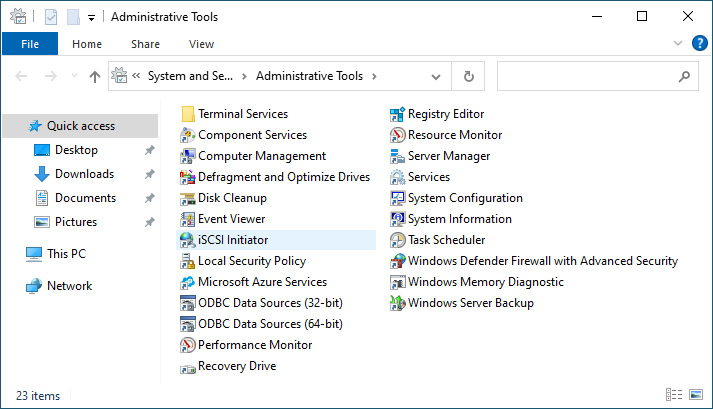Screen dimensions: 713x409
Task: Click the pin icon beside Downloads
Action: [149, 174]
